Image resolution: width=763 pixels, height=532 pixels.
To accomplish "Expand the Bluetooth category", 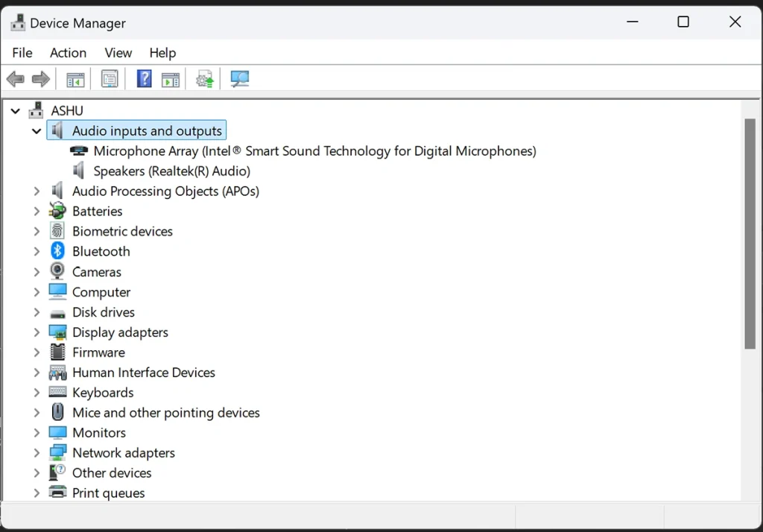I will (x=37, y=252).
